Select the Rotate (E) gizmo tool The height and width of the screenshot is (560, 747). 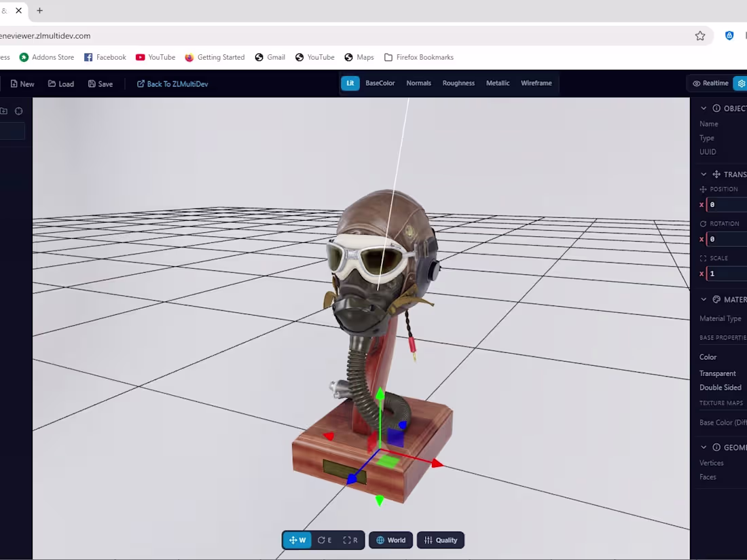coord(324,540)
